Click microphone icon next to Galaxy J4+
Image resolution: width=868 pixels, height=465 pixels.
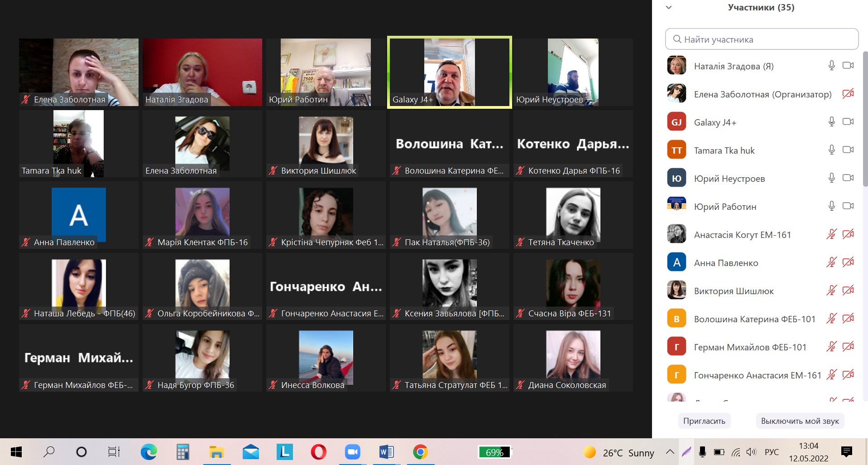pos(831,122)
